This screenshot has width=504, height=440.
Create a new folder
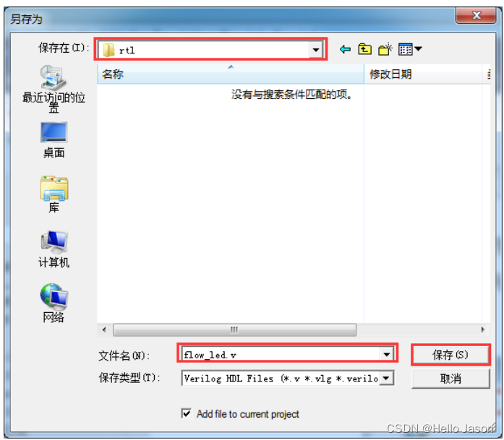pyautogui.click(x=385, y=49)
